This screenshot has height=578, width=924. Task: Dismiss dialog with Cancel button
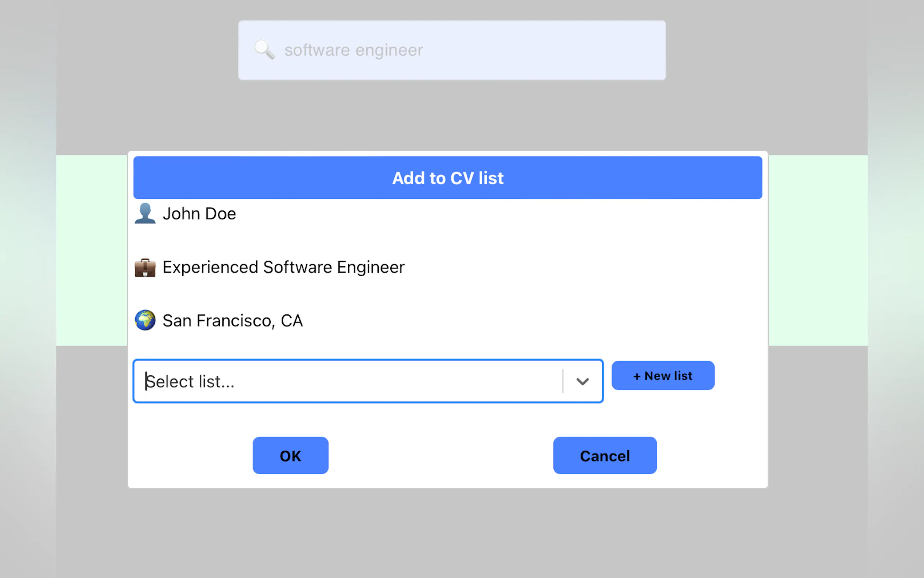[x=605, y=456]
